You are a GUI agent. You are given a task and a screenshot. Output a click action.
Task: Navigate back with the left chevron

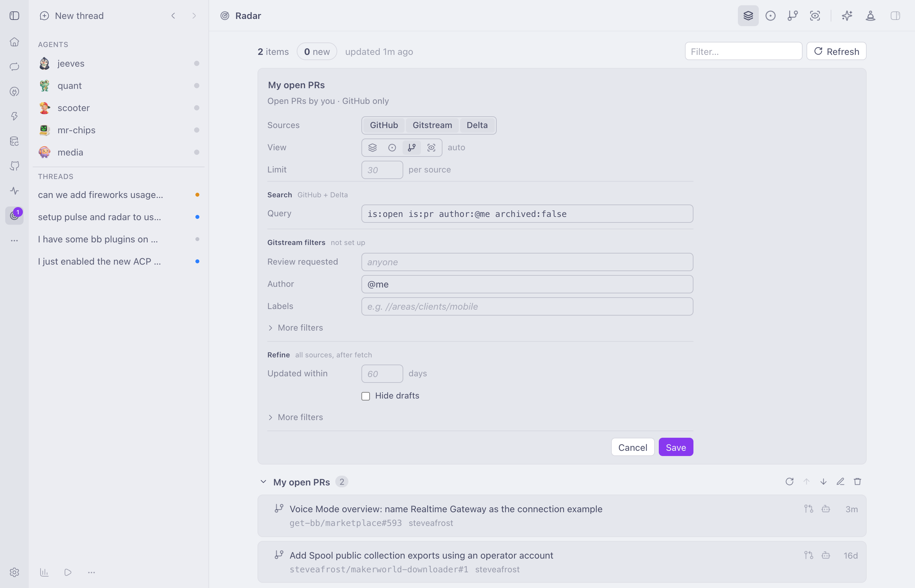tap(174, 16)
